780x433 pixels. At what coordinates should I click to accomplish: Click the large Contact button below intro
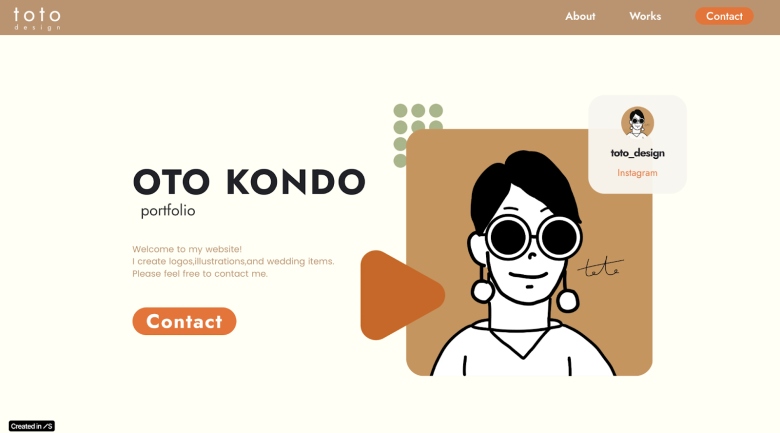tap(184, 321)
